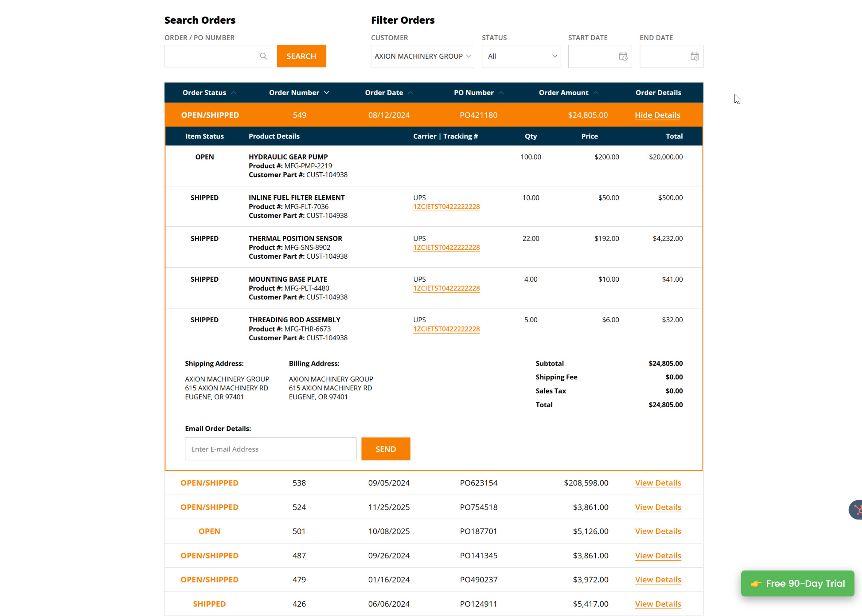This screenshot has height=616, width=862.
Task: Click the HubSpot chat widget icon
Action: click(856, 510)
